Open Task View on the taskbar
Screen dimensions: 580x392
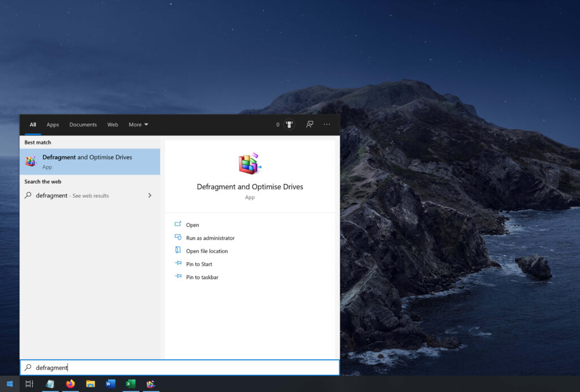tap(29, 384)
